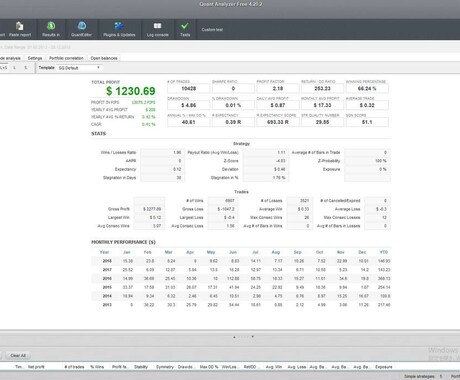
Task: Click the drawdown value $ 4.86
Action: point(189,105)
